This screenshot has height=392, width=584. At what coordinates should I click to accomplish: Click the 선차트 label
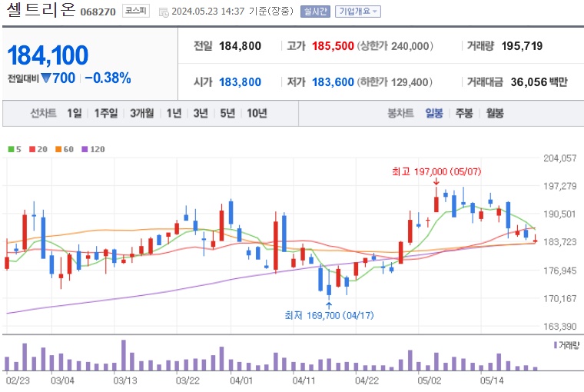[43, 113]
